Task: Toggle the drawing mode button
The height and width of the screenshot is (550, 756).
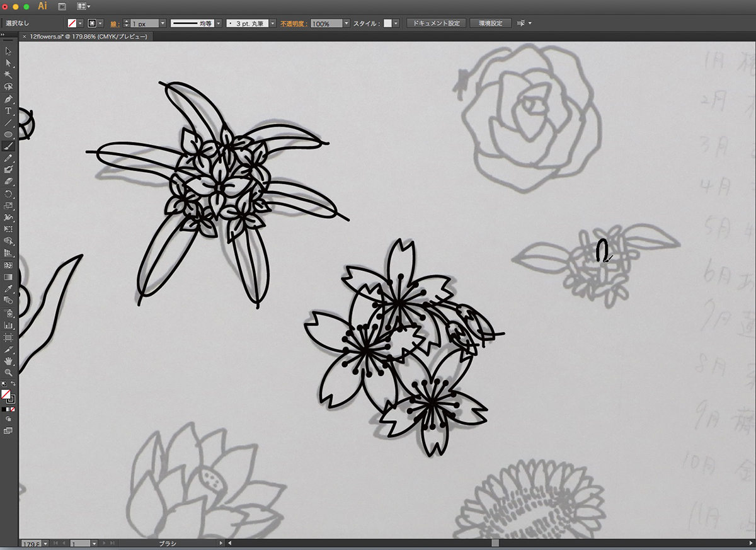Action: coord(8,419)
